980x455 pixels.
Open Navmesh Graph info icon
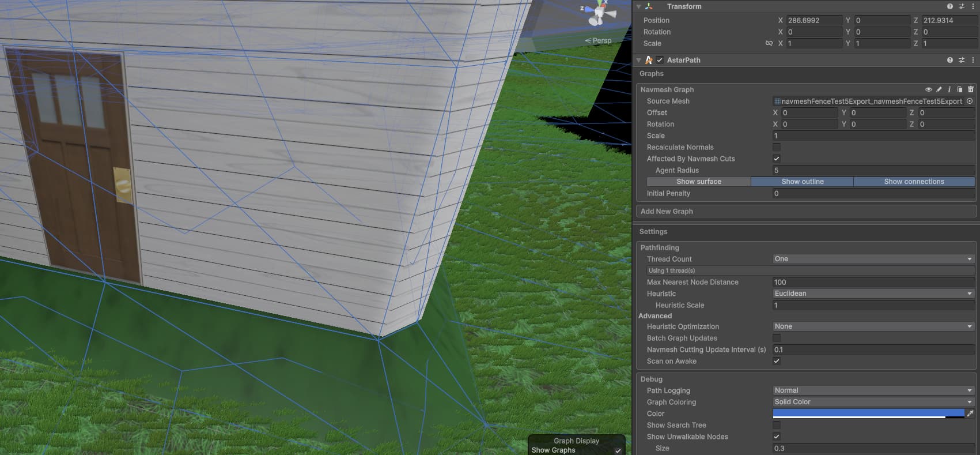(949, 89)
